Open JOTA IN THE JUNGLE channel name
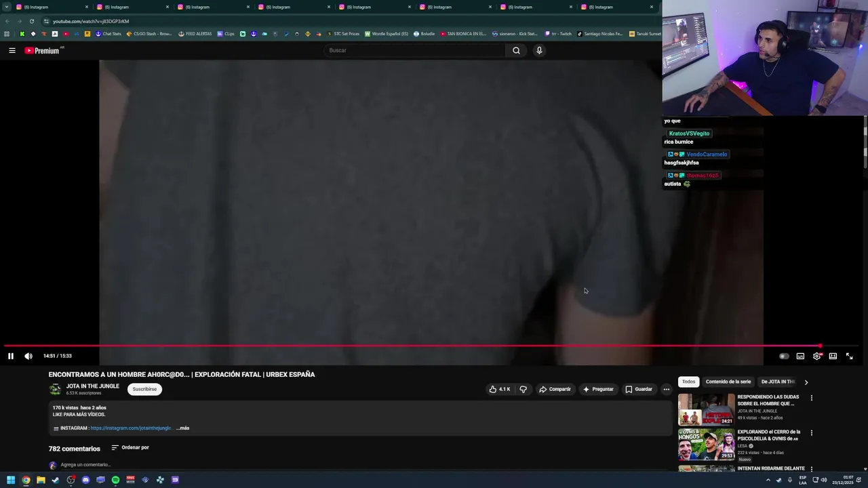This screenshot has width=868, height=488. tap(92, 386)
